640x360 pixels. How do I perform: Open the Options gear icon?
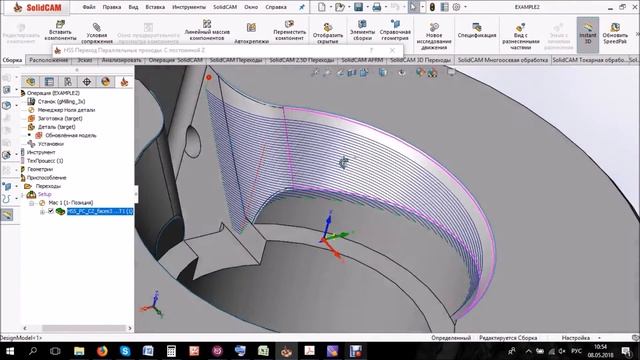tap(457, 7)
